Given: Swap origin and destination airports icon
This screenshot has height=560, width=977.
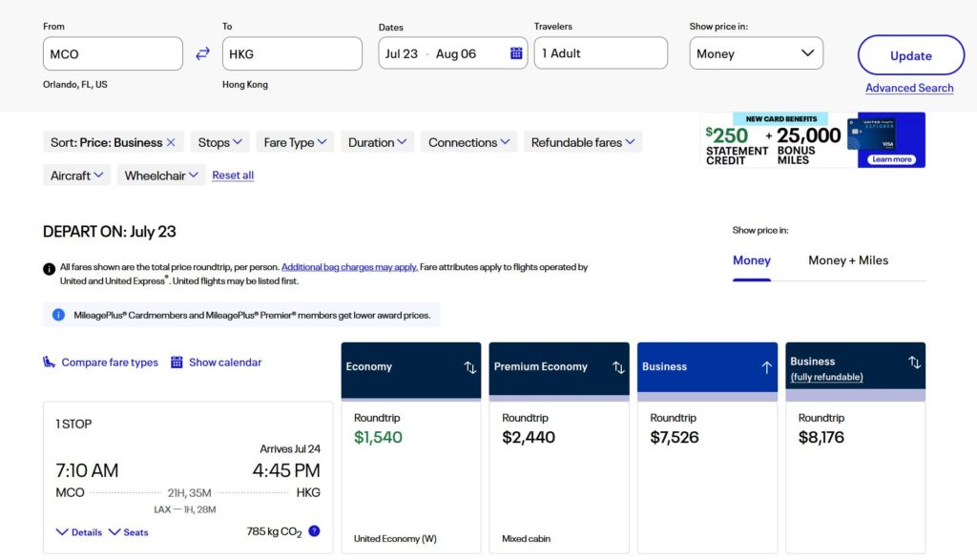Looking at the screenshot, I should point(202,53).
